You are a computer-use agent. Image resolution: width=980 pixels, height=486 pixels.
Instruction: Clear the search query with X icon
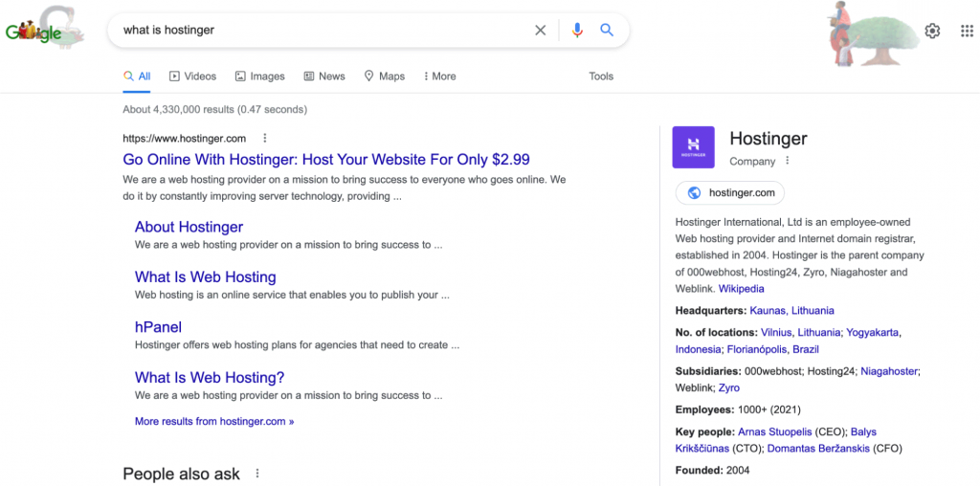(x=541, y=31)
